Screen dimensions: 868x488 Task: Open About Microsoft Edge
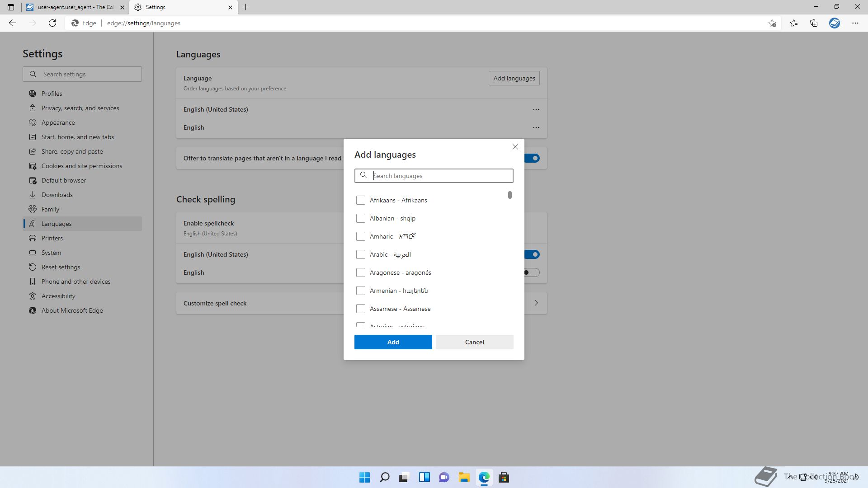pyautogui.click(x=82, y=310)
